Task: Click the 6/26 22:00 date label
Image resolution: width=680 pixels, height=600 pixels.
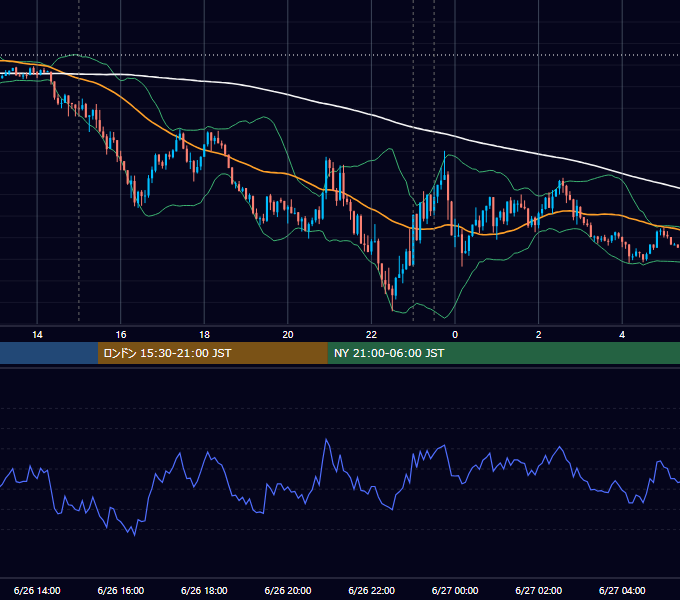Action: (x=371, y=590)
